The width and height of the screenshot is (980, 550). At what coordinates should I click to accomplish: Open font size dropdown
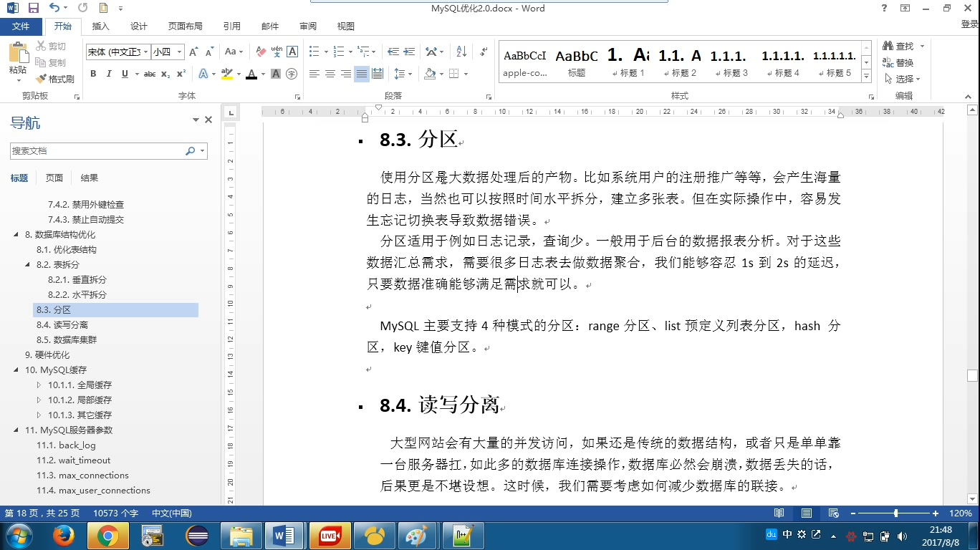click(179, 52)
